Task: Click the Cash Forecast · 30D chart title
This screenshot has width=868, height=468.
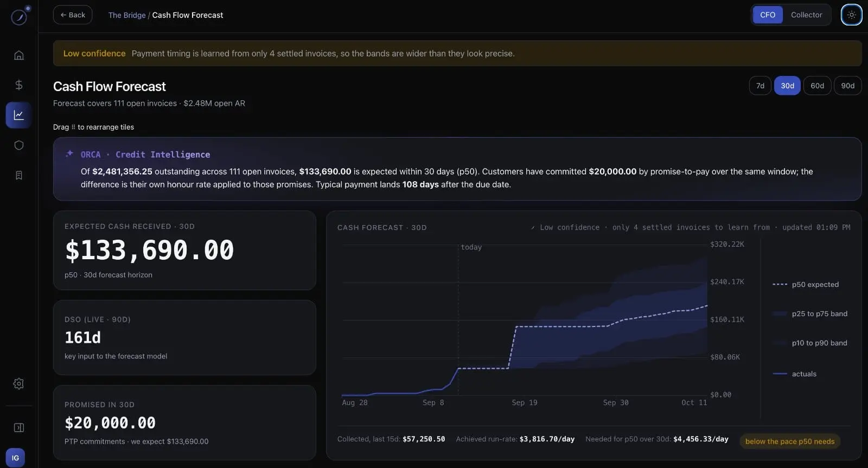Action: tap(382, 227)
